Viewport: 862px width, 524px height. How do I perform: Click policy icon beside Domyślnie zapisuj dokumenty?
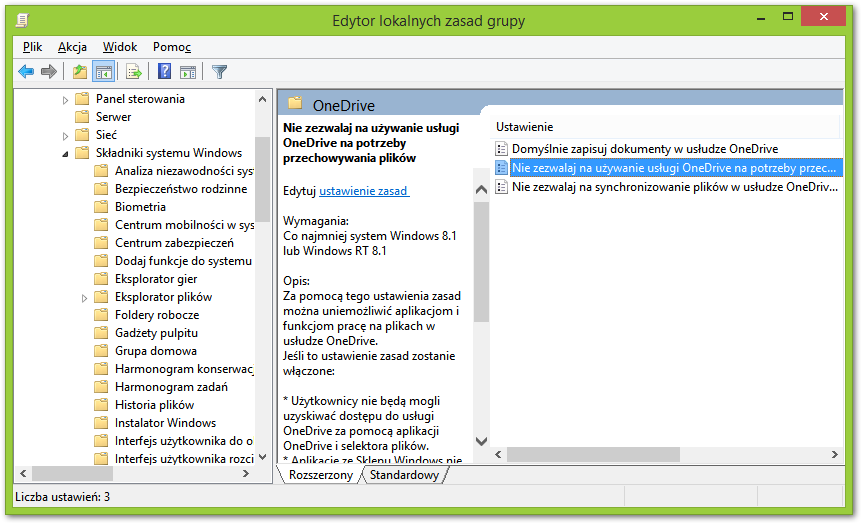[501, 149]
